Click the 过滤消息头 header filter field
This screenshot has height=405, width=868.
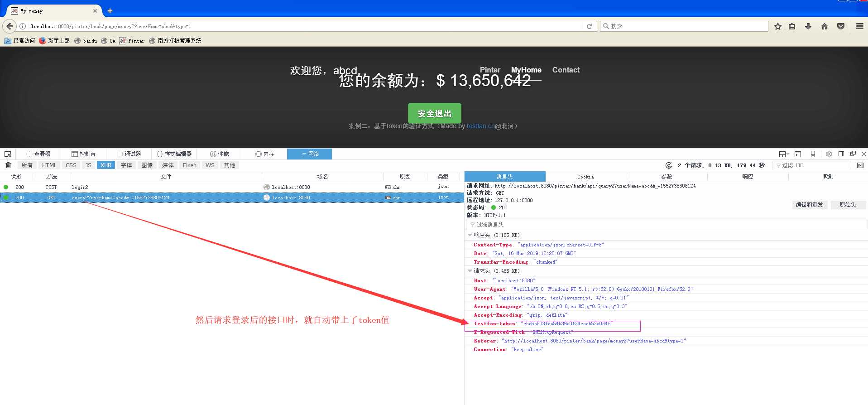pos(667,225)
